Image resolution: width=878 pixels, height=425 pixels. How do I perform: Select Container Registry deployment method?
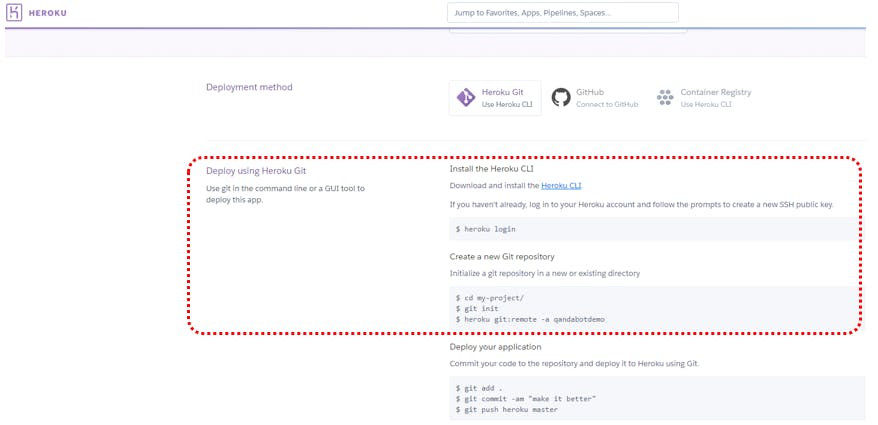pyautogui.click(x=704, y=98)
